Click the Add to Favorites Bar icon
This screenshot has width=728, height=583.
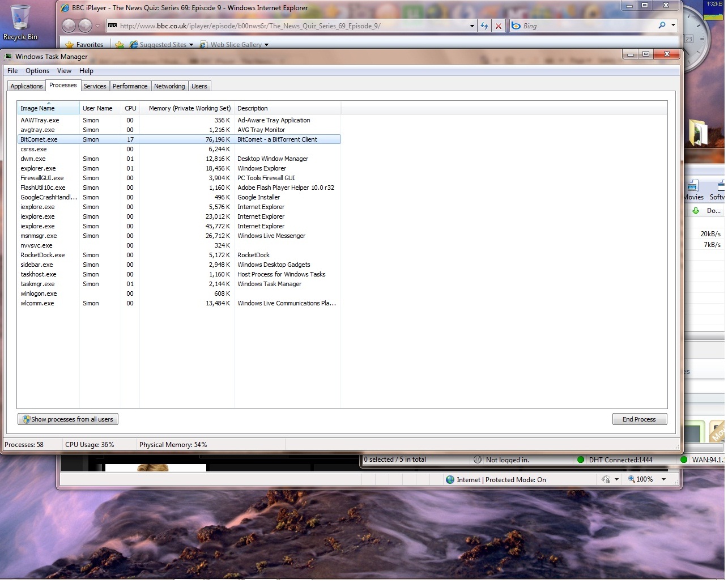(120, 44)
